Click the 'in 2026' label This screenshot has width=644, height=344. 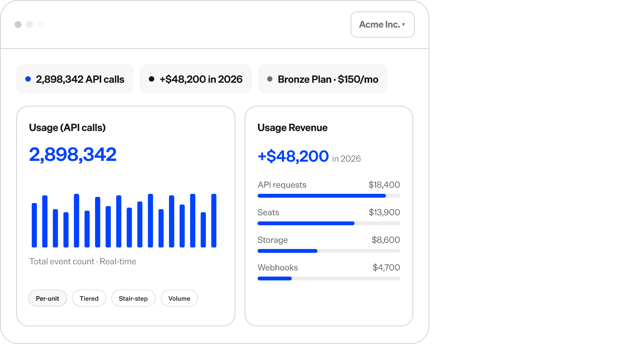coord(347,159)
